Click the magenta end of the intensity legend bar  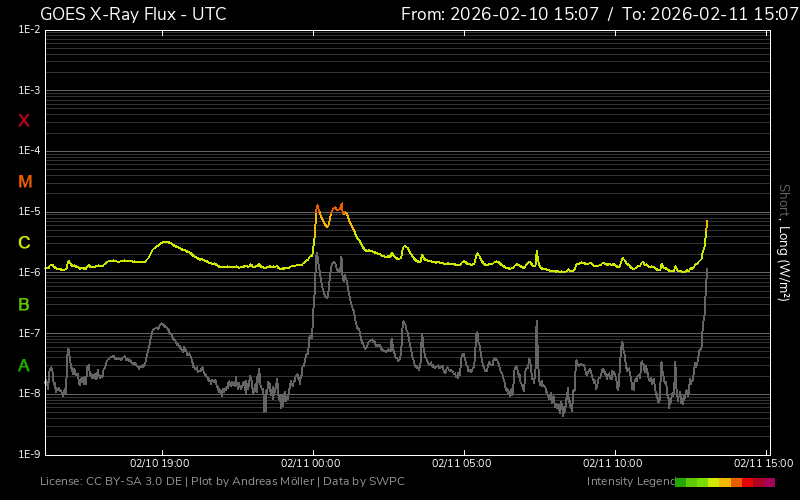pos(769,482)
